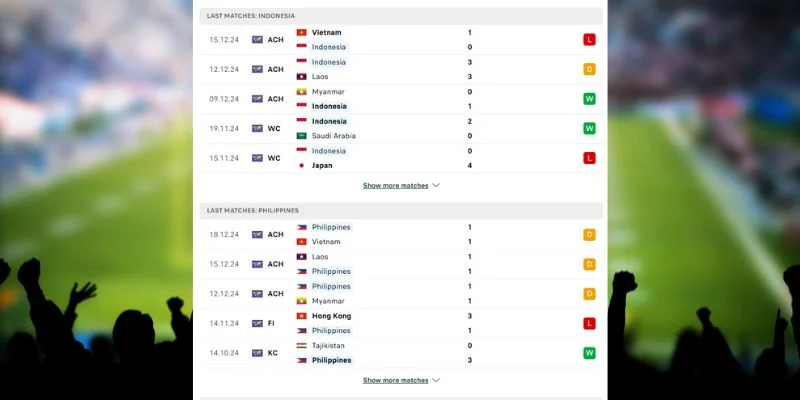This screenshot has width=800, height=400.
Task: Click the green W badge for Tajikistan vs Philippines
Action: [x=590, y=353]
